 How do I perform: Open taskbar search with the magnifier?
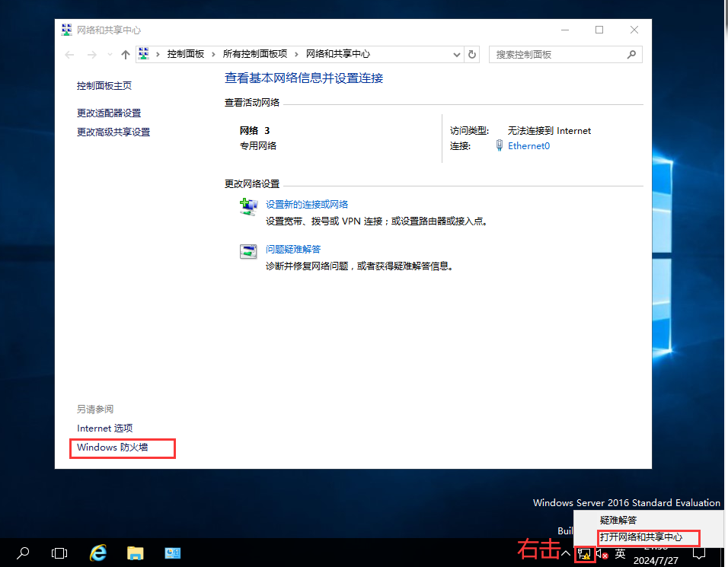click(23, 553)
